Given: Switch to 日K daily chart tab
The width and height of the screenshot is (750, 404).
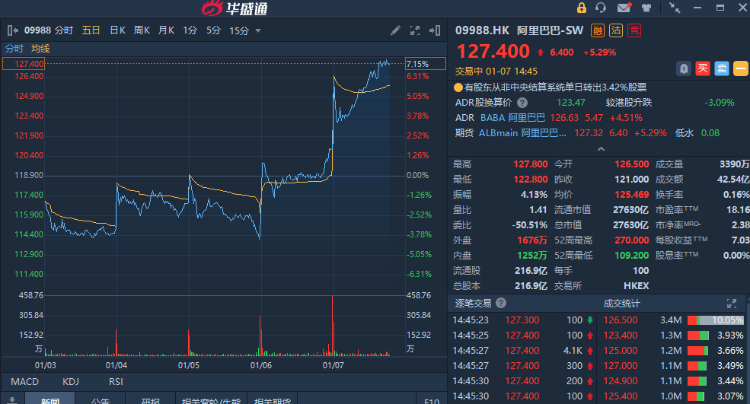Looking at the screenshot, I should coord(117,30).
